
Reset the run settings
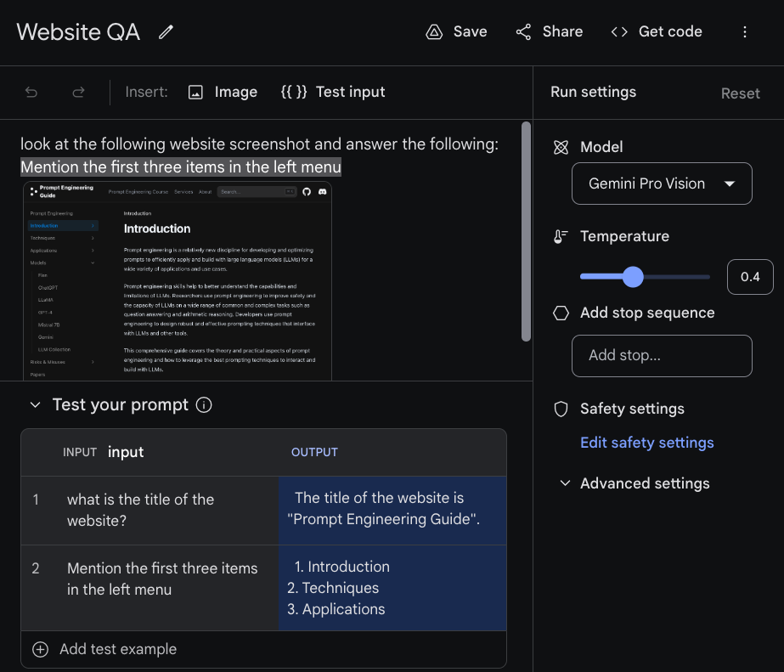point(740,93)
